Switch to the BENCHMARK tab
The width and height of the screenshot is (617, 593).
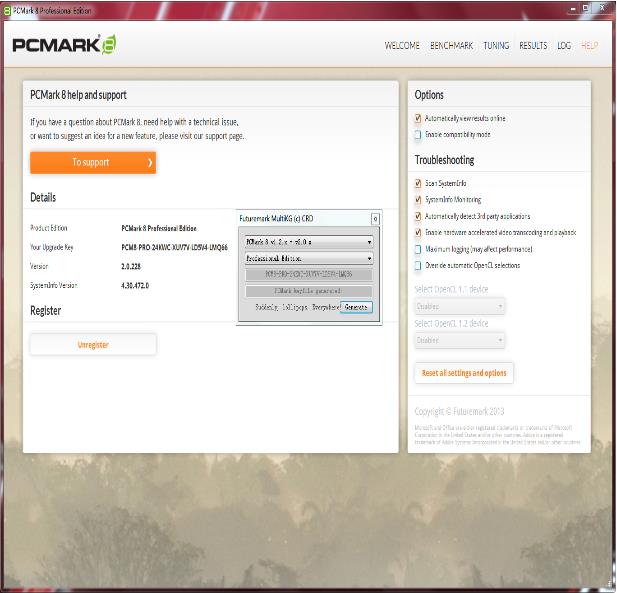coord(451,46)
